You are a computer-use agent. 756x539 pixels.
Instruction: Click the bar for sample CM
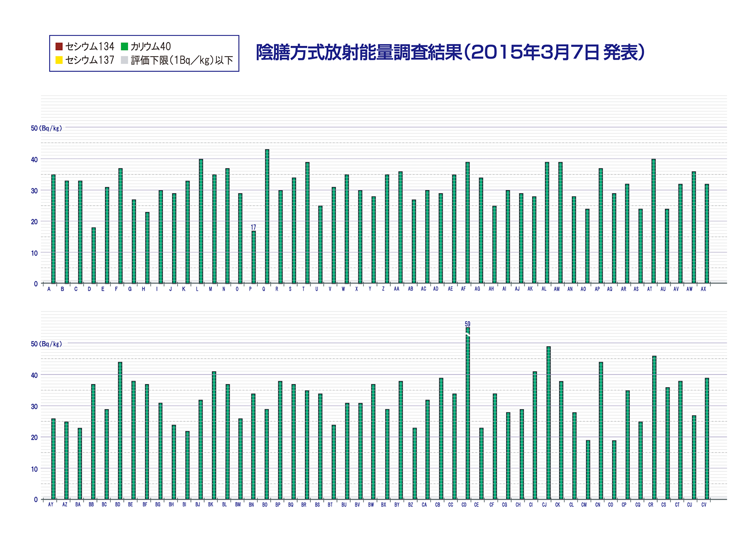point(588,470)
